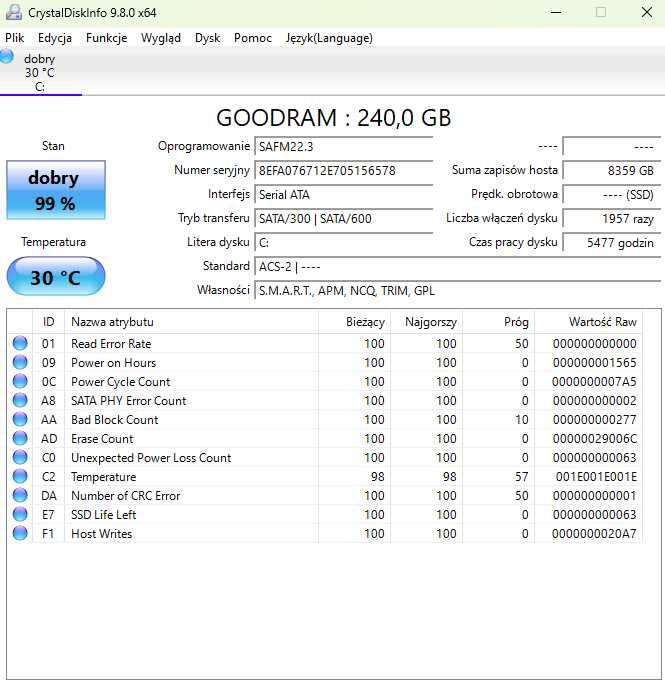This screenshot has width=665, height=684.
Task: Click the ID column header
Action: pyautogui.click(x=48, y=322)
